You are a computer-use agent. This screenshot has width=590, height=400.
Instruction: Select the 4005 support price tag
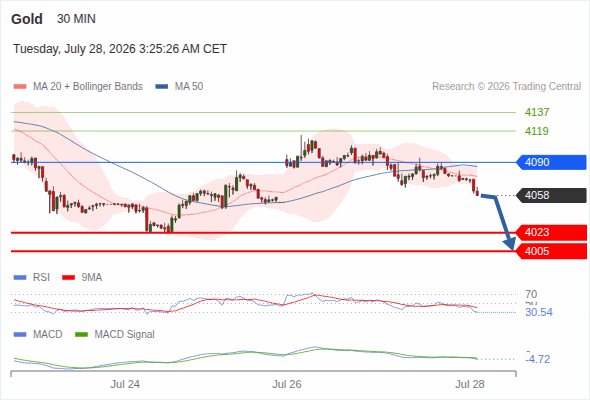click(x=551, y=251)
